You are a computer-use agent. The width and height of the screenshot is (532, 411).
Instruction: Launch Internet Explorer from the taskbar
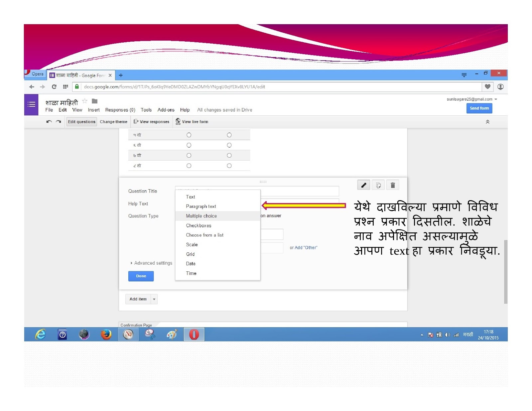click(x=41, y=334)
